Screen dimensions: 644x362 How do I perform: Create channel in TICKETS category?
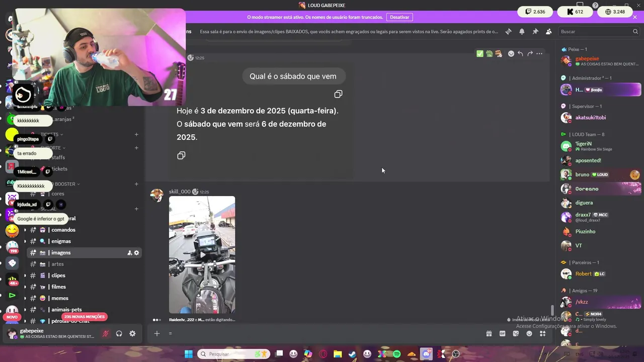(x=136, y=134)
